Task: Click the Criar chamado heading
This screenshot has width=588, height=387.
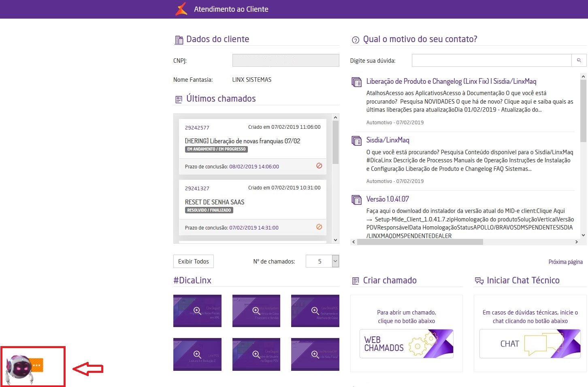Action: click(390, 280)
